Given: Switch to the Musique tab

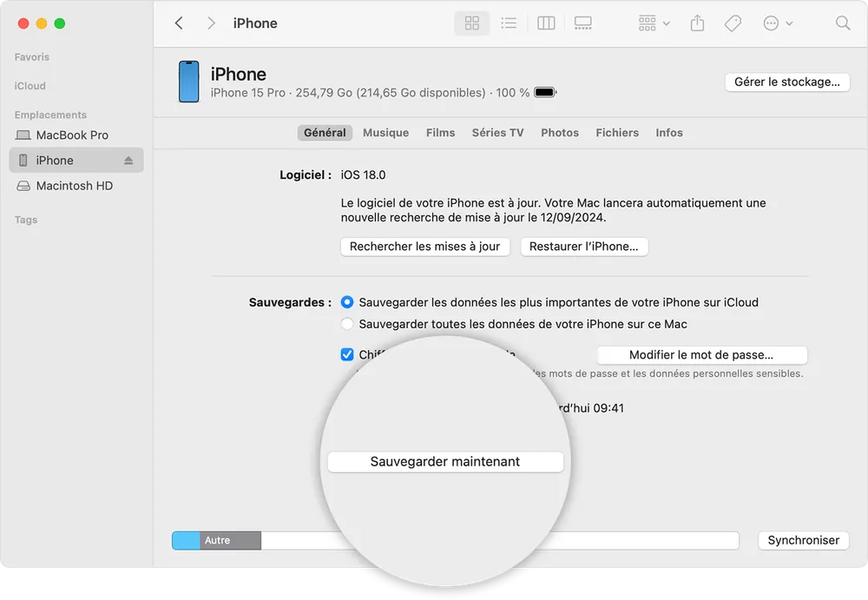Looking at the screenshot, I should [386, 133].
